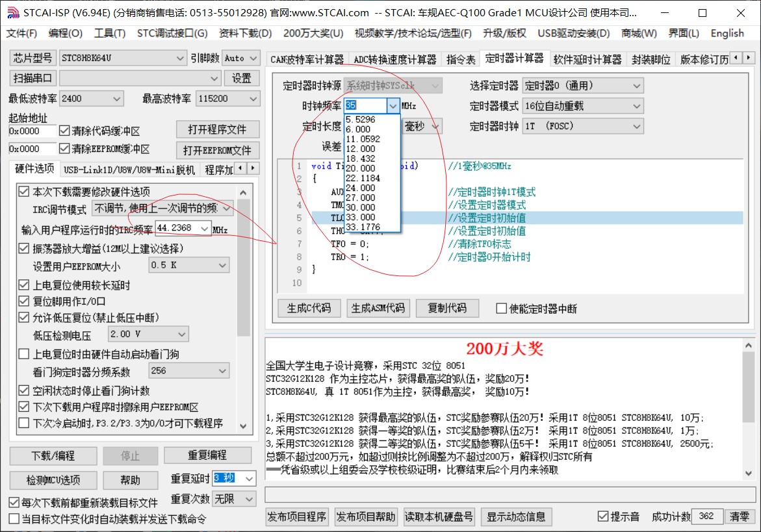The image size is (761, 532).
Task: Open 选择定时器 dropdown 定时器0
Action: click(x=583, y=86)
